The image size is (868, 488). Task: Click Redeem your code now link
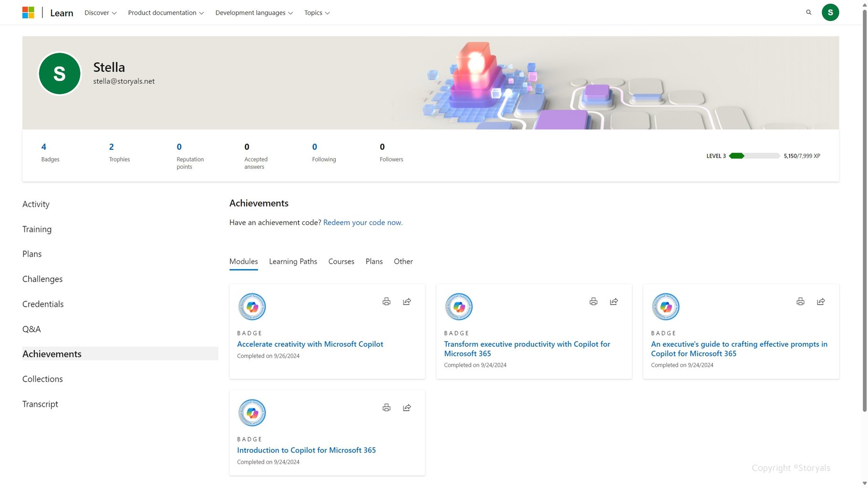[x=362, y=222]
